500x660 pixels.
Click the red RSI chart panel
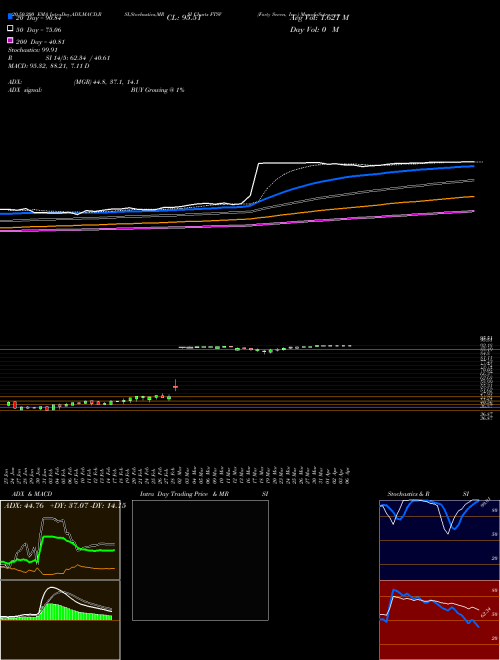[x=439, y=620]
